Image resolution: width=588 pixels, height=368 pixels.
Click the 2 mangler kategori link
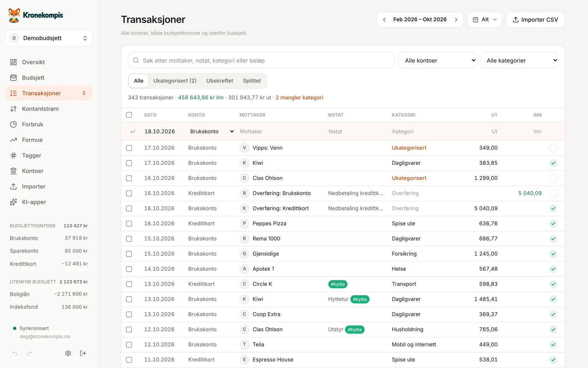click(300, 98)
